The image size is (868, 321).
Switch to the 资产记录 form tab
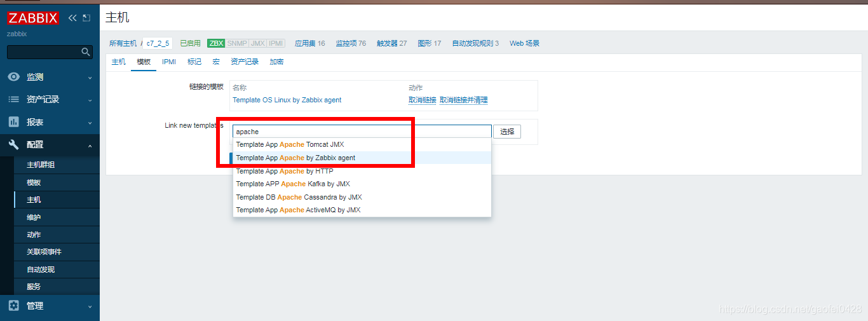(245, 62)
